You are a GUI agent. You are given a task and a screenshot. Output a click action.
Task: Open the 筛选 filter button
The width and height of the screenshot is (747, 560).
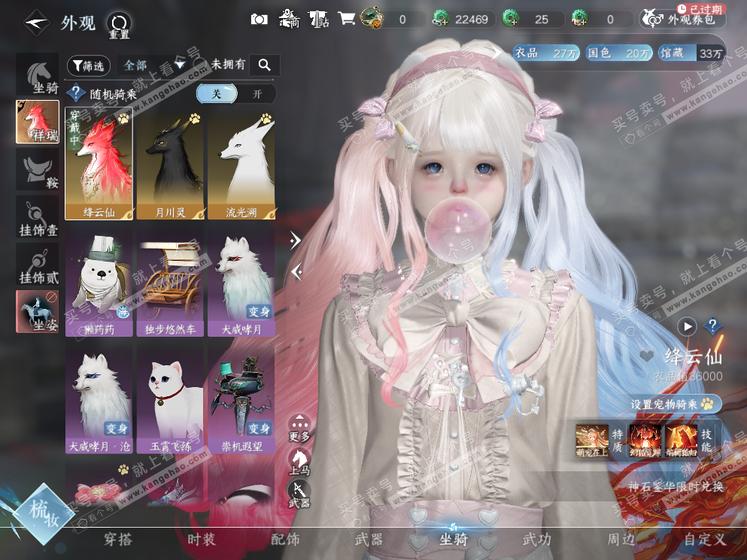coord(89,65)
